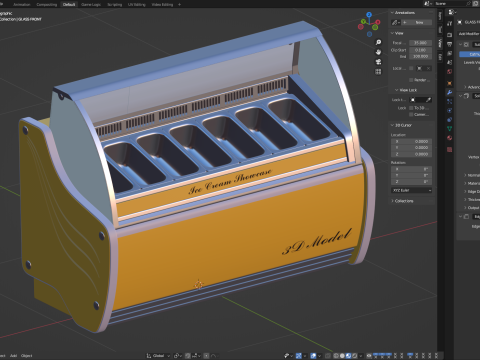The width and height of the screenshot is (480, 360).
Task: Add a new workspace with plus button
Action: click(x=179, y=4)
